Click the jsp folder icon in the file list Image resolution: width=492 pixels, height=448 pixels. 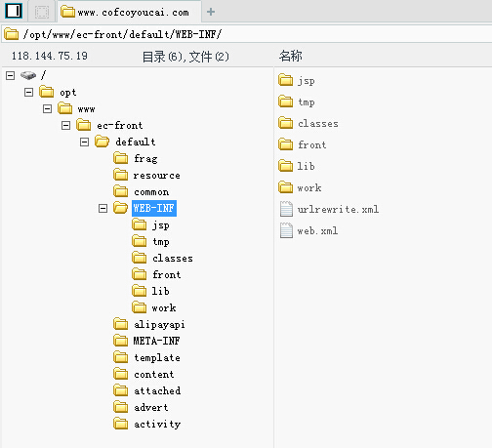[x=286, y=80]
